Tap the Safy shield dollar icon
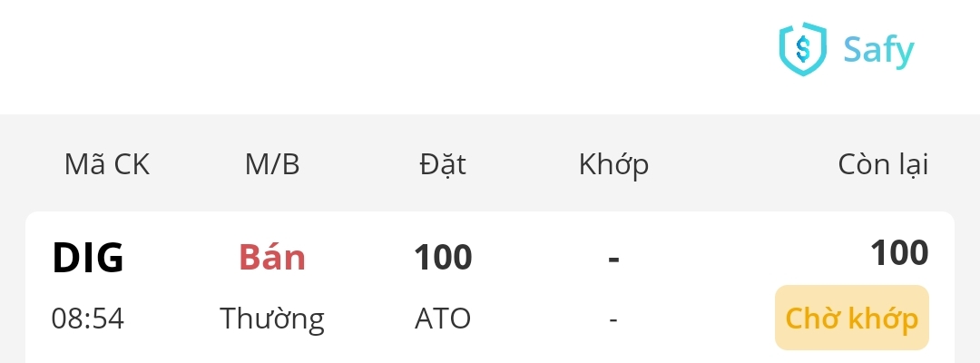Screen dimensions: 980x363 click(803, 49)
